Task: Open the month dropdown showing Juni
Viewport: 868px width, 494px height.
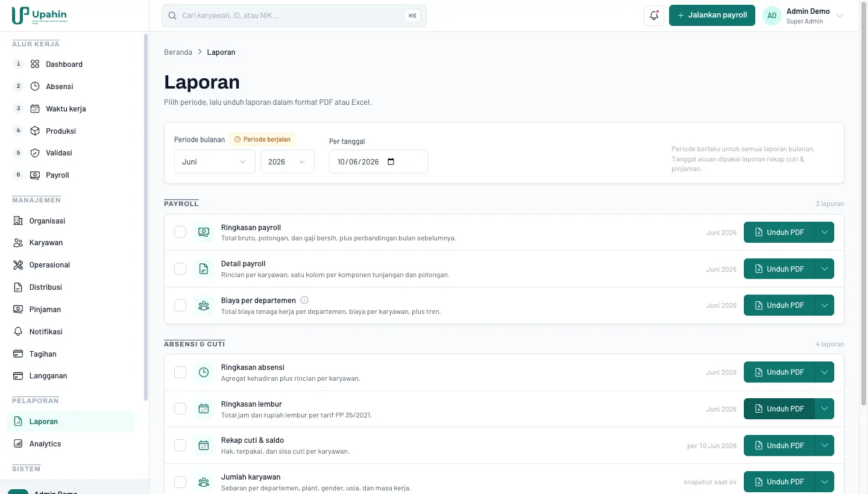Action: [215, 161]
